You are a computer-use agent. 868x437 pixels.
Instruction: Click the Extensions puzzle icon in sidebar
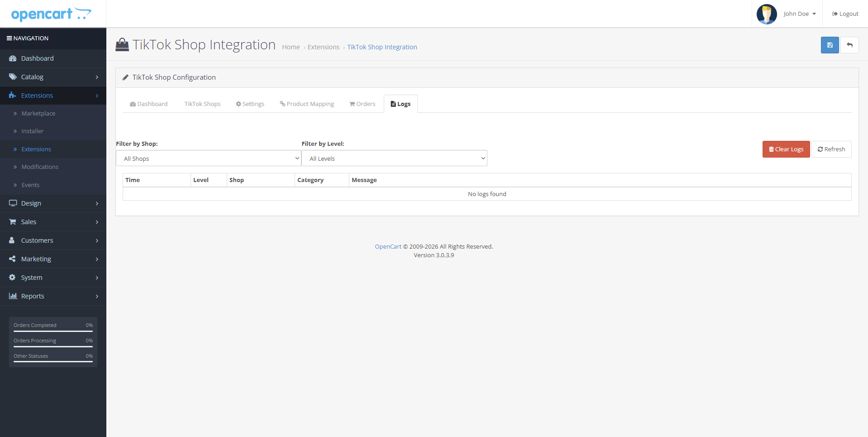pos(13,96)
